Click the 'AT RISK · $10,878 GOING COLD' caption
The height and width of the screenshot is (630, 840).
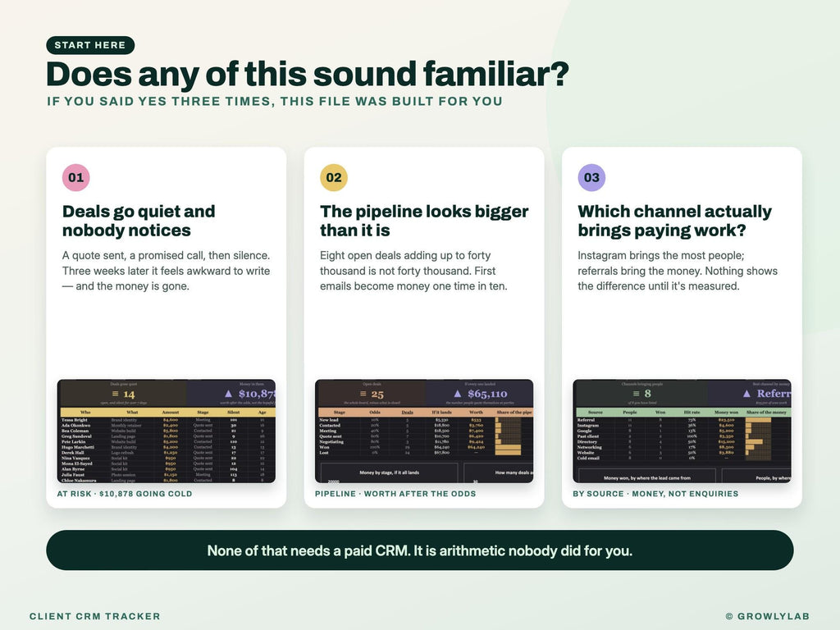point(125,494)
